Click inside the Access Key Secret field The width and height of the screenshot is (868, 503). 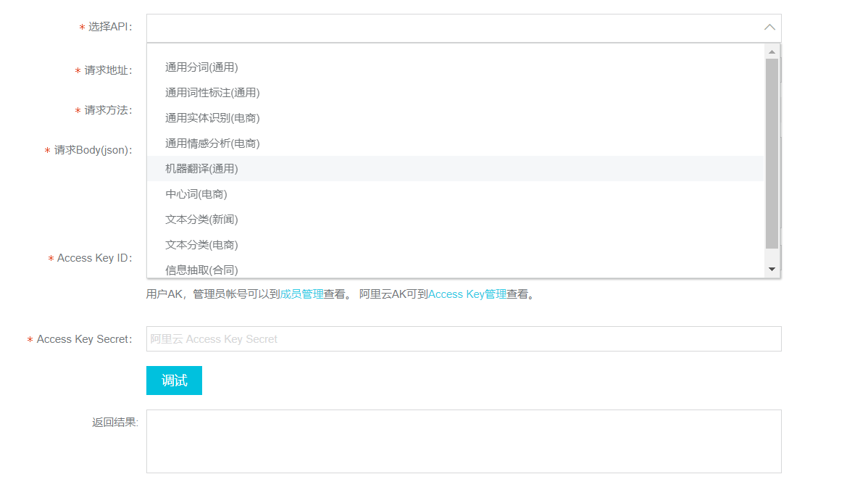pyautogui.click(x=464, y=338)
